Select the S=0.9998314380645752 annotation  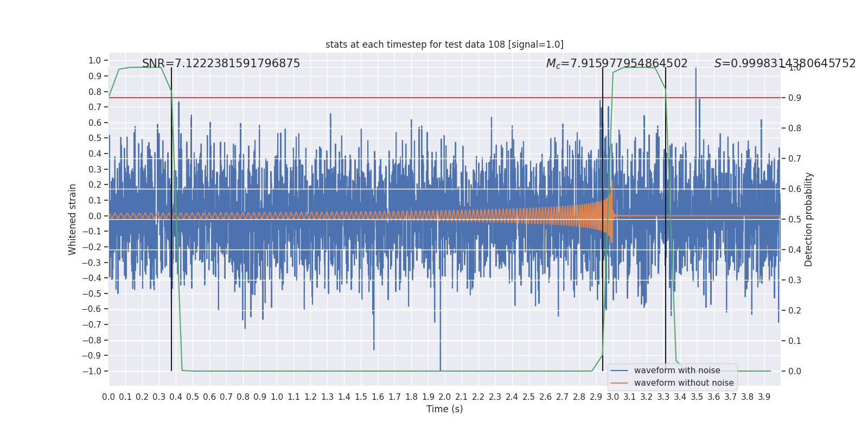point(785,63)
